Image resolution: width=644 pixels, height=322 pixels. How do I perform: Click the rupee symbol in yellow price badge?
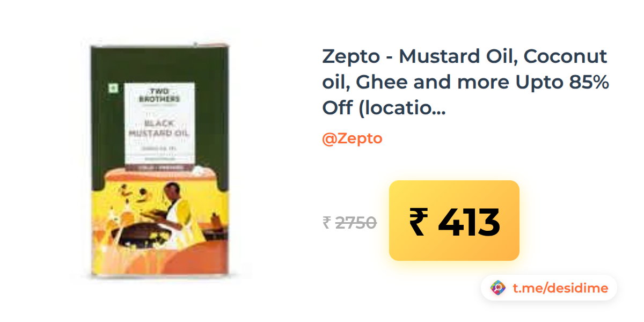pos(420,221)
